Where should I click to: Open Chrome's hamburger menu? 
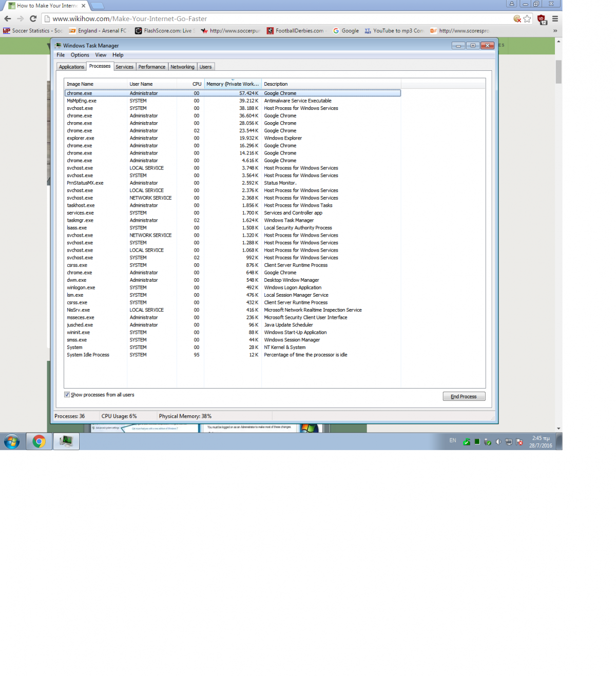pos(555,18)
